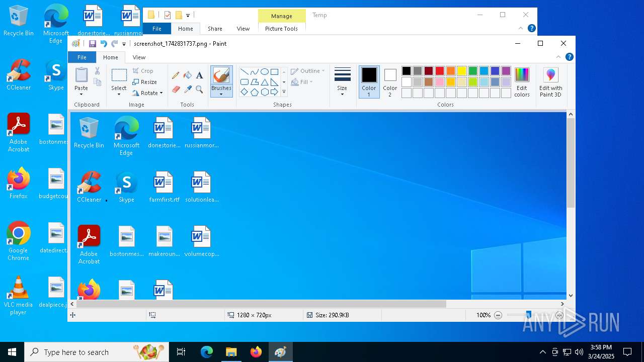644x362 pixels.
Task: Click the taskbar search box
Action: (97, 352)
